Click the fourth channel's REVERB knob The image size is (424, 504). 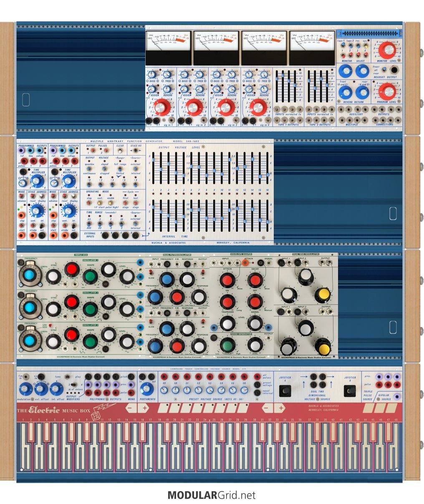click(x=264, y=89)
